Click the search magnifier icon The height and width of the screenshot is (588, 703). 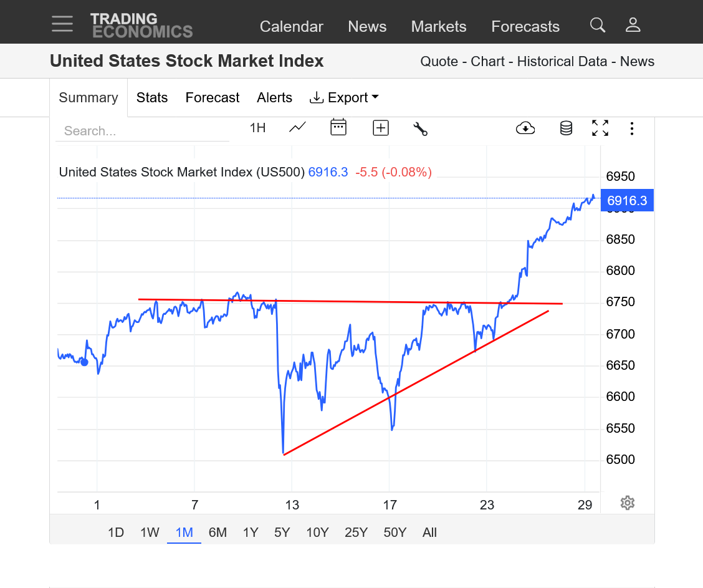point(598,25)
